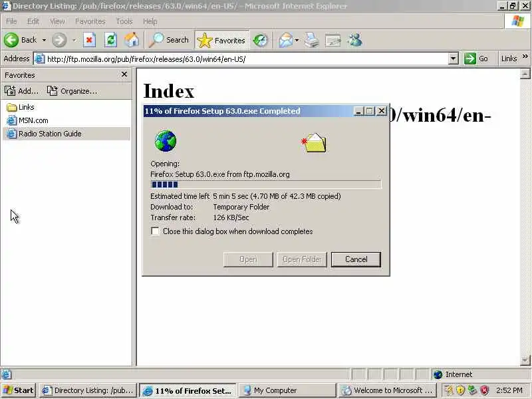Screen dimensions: 532x399
Task: Switch to Welcome to Microsoft taskbar button
Action: [386, 390]
